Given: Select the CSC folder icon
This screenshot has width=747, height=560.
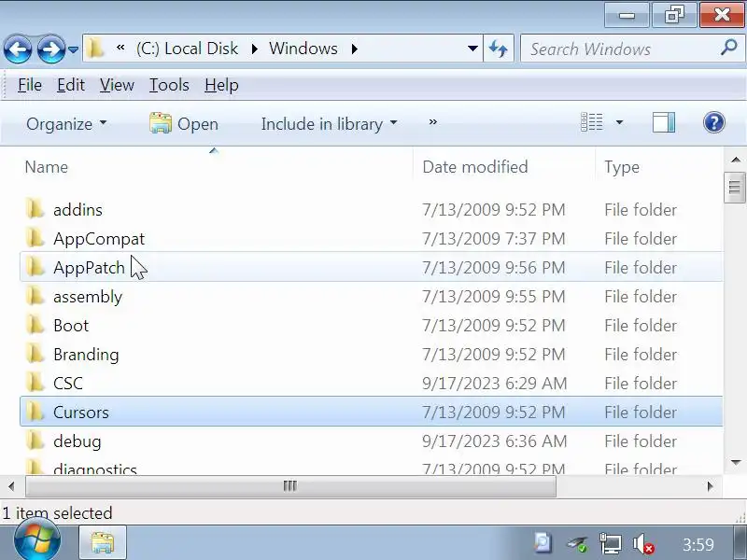Looking at the screenshot, I should pyautogui.click(x=35, y=384).
